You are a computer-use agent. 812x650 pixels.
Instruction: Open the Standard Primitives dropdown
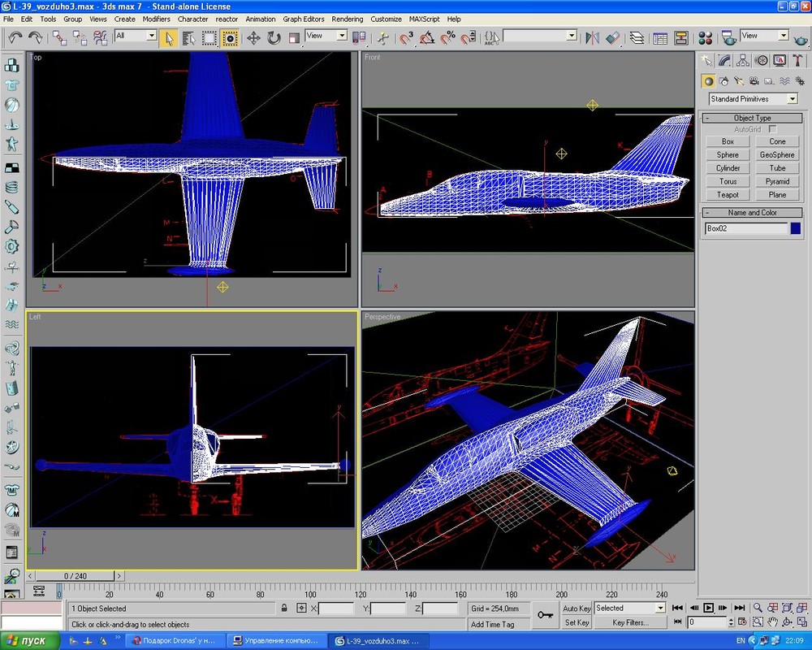pos(753,99)
